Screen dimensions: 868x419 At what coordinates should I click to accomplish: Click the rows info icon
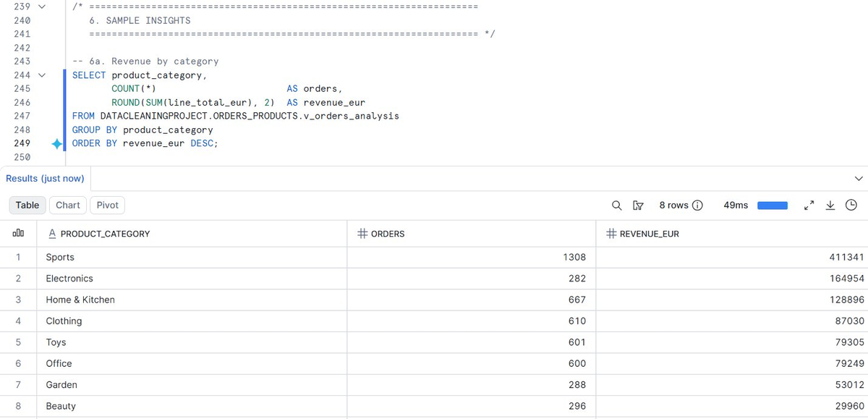(x=698, y=206)
